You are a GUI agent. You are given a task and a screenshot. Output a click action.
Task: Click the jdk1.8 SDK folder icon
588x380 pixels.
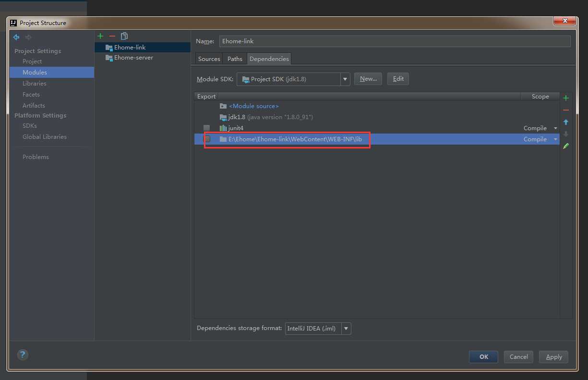pyautogui.click(x=223, y=117)
